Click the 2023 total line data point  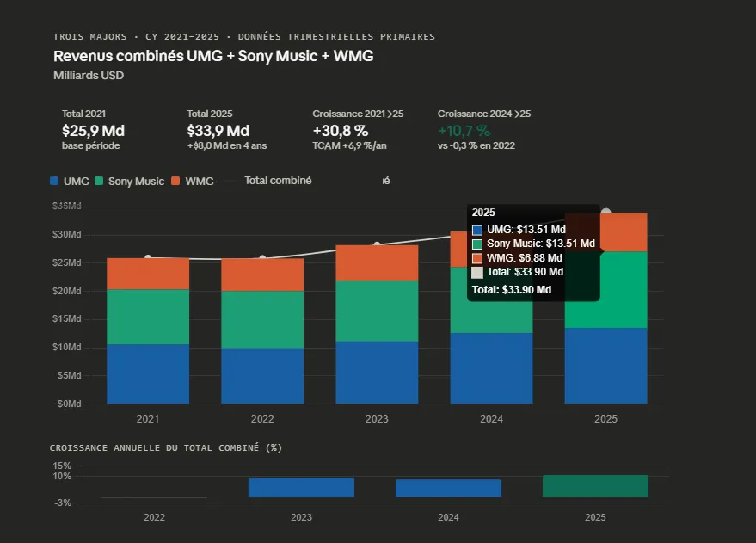(x=377, y=245)
